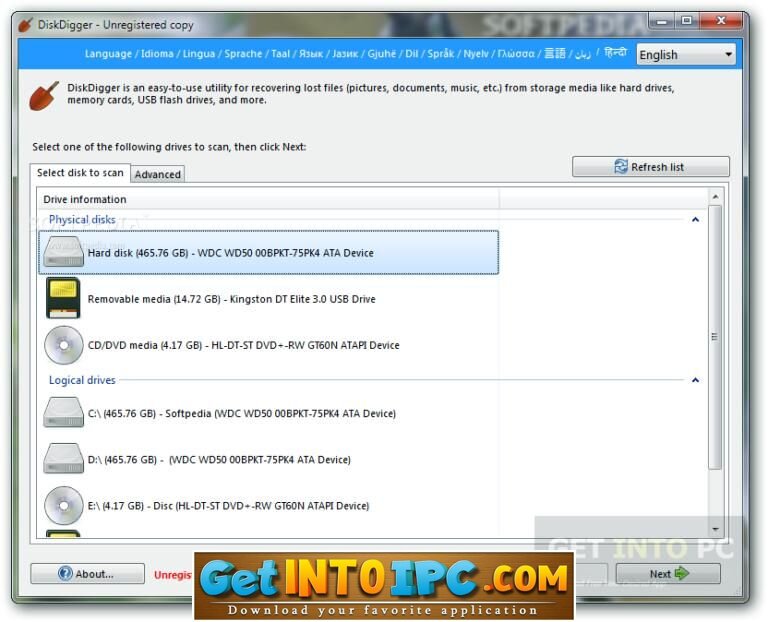This screenshot has height=622, width=768.
Task: Select D:\ (465.76 GB) drive entry
Action: tap(268, 459)
